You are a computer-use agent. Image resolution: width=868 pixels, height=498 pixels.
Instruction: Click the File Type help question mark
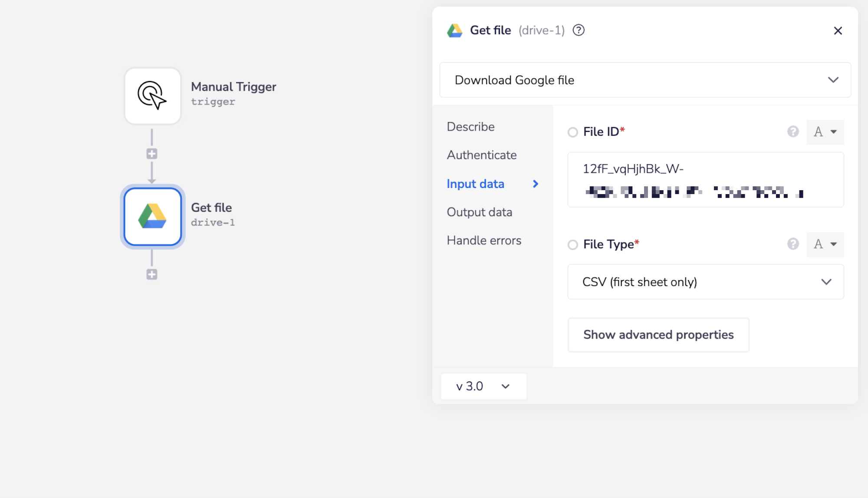[792, 244]
